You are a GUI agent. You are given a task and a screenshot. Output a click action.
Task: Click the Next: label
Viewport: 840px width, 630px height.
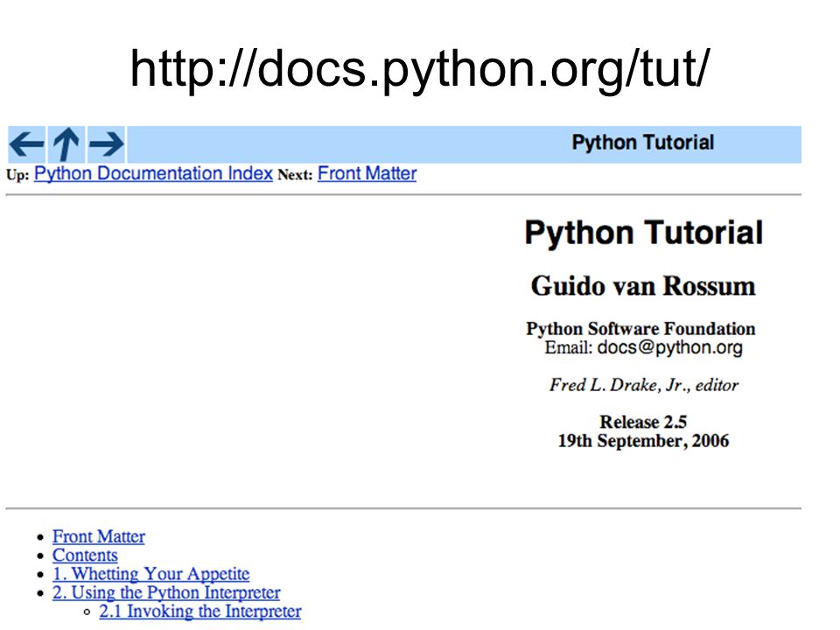tap(295, 175)
